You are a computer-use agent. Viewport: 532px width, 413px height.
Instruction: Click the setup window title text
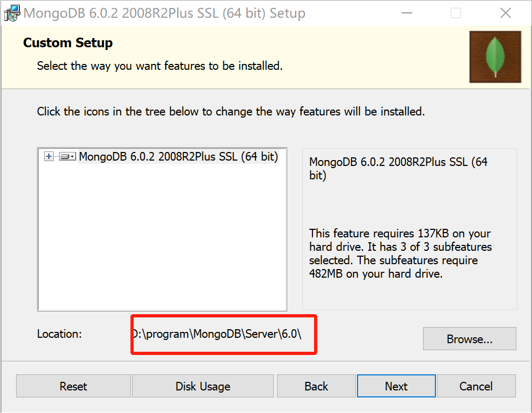pyautogui.click(x=164, y=13)
